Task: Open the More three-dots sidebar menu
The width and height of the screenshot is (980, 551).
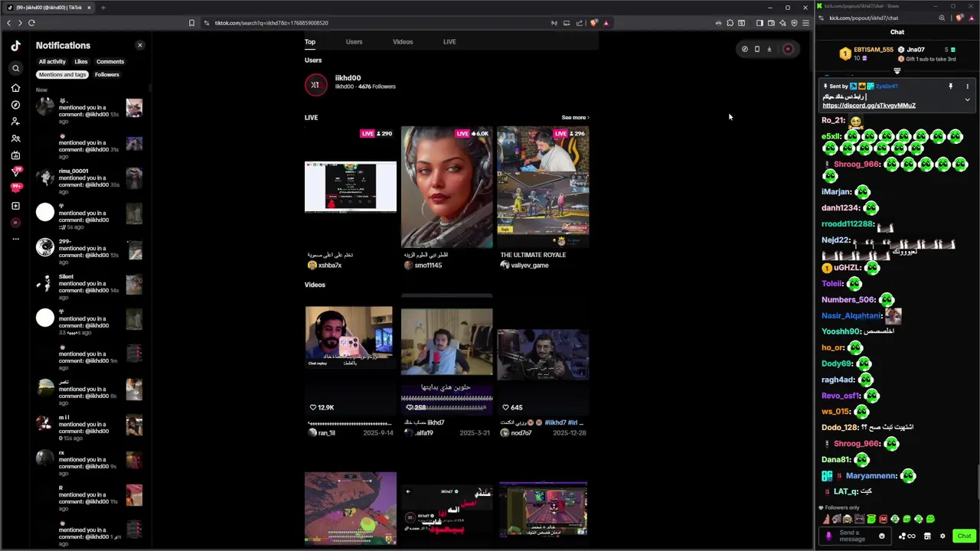Action: coord(15,240)
